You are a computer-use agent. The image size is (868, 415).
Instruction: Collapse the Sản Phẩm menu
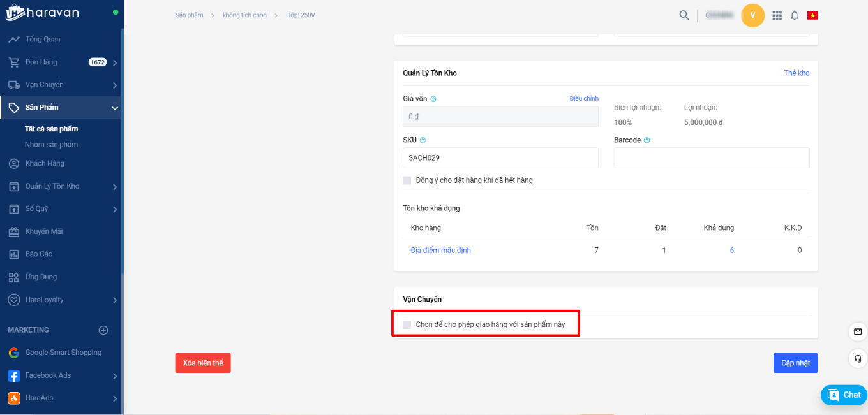click(x=115, y=108)
